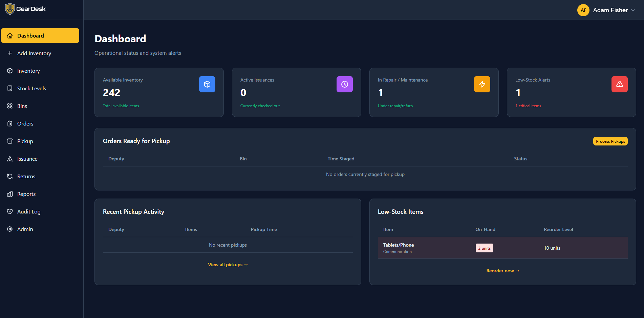Go to the Returns section

(x=26, y=176)
